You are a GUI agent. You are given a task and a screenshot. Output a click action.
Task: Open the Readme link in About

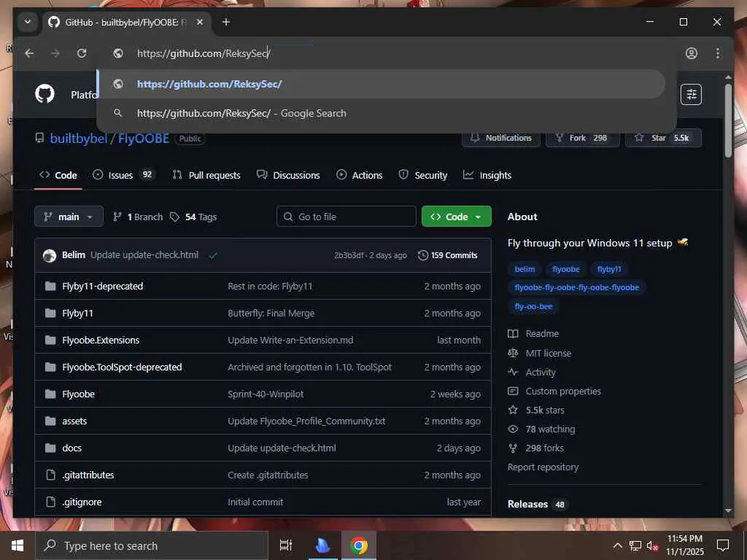click(x=533, y=334)
